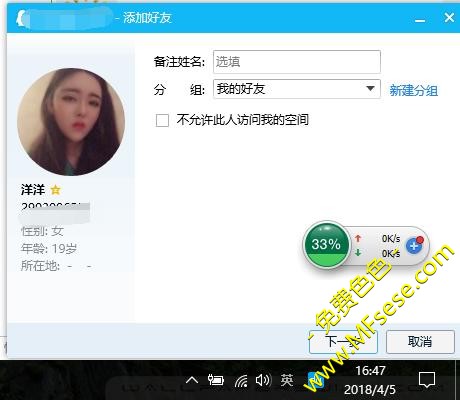Screen dimensions: 460x400
Task: Switch the 英 input method indicator
Action: click(x=287, y=380)
